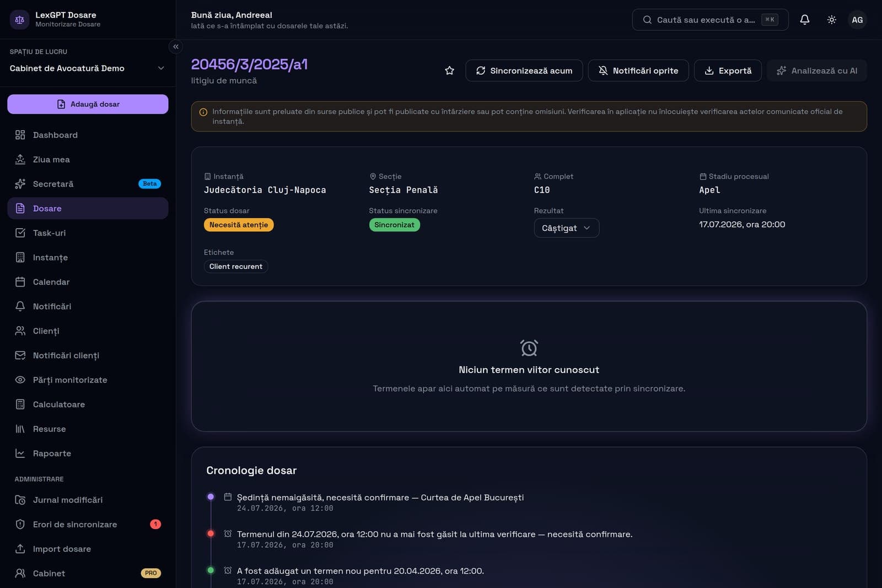Toggle light theme sun icon

[x=832, y=20]
